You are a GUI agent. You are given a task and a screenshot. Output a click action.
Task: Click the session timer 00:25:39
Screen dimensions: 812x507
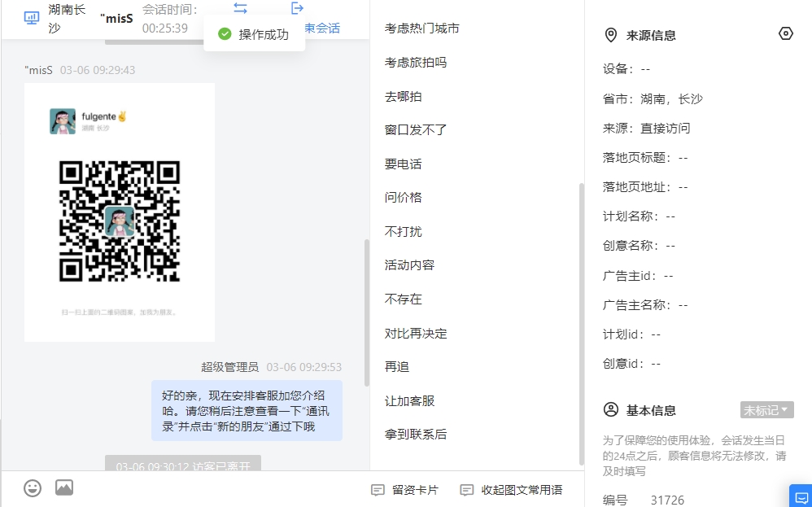click(x=165, y=28)
